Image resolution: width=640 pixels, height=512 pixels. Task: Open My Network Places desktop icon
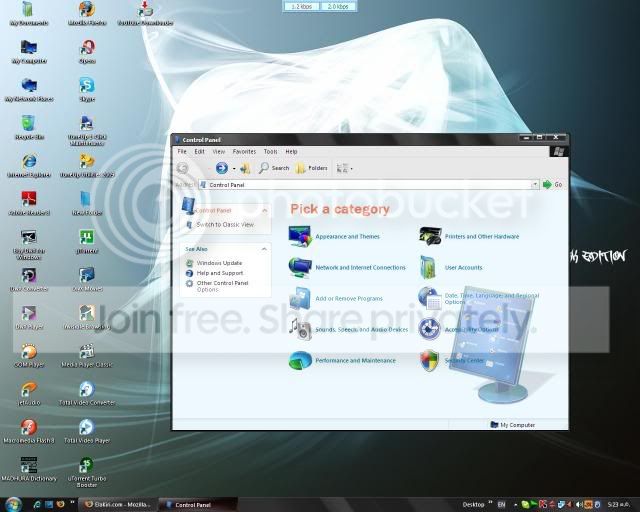(29, 89)
